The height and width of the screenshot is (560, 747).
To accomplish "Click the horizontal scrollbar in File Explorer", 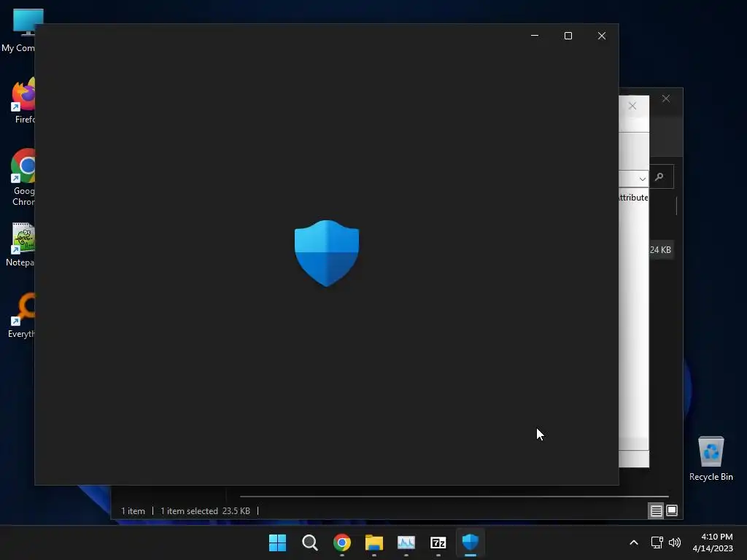I will point(454,496).
